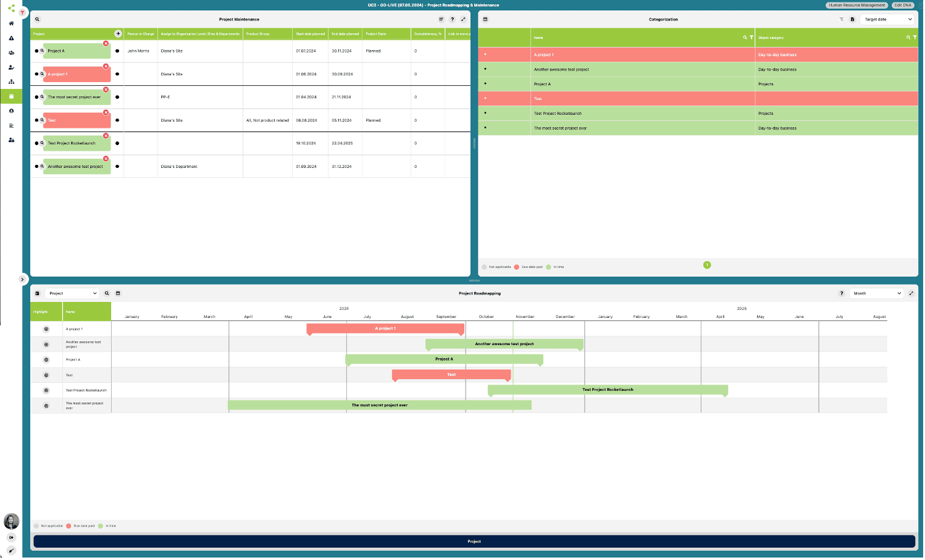Toggle column layout icon in Categorization panel
The height and width of the screenshot is (560, 925).
485,19
